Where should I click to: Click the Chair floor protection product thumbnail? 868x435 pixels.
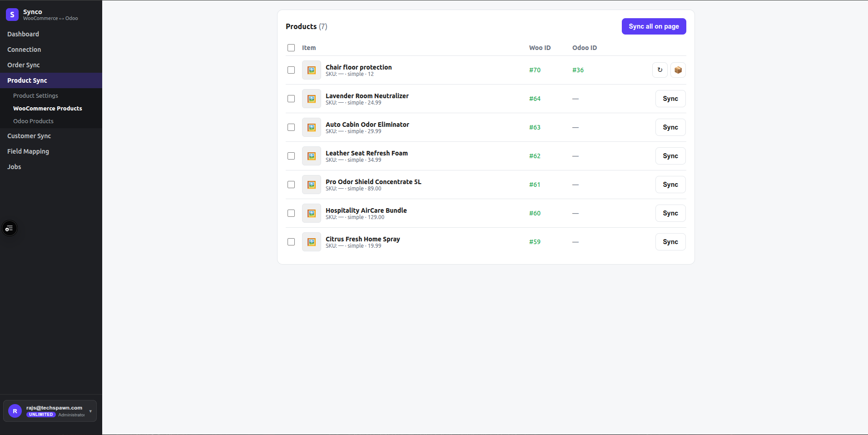tap(312, 70)
